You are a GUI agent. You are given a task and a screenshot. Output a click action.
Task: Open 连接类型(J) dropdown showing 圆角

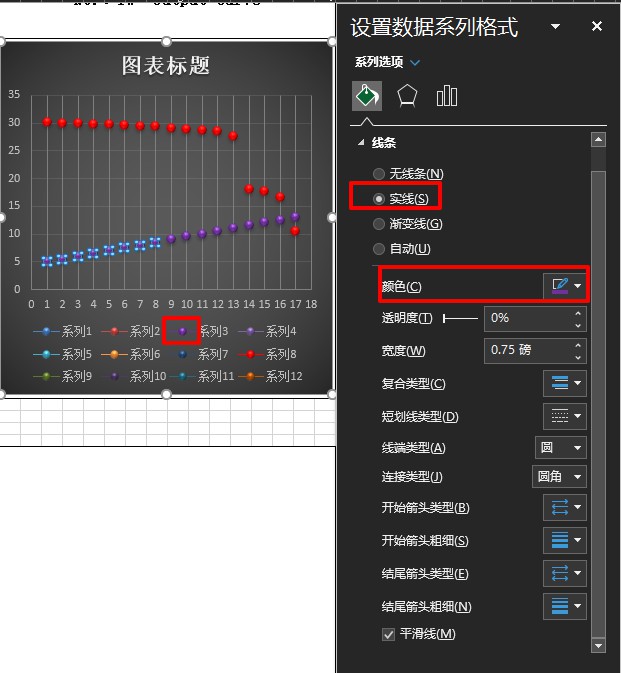[x=559, y=476]
